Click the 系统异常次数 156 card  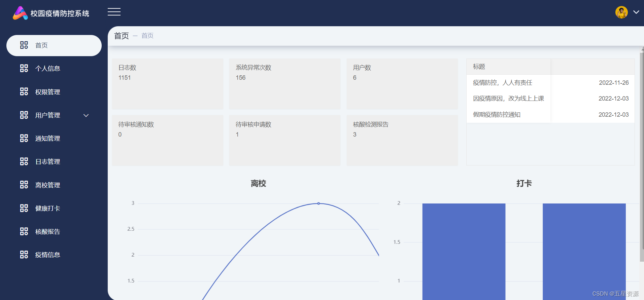coord(285,84)
